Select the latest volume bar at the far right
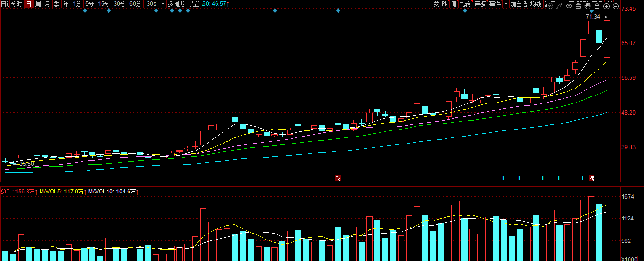 tap(607, 232)
